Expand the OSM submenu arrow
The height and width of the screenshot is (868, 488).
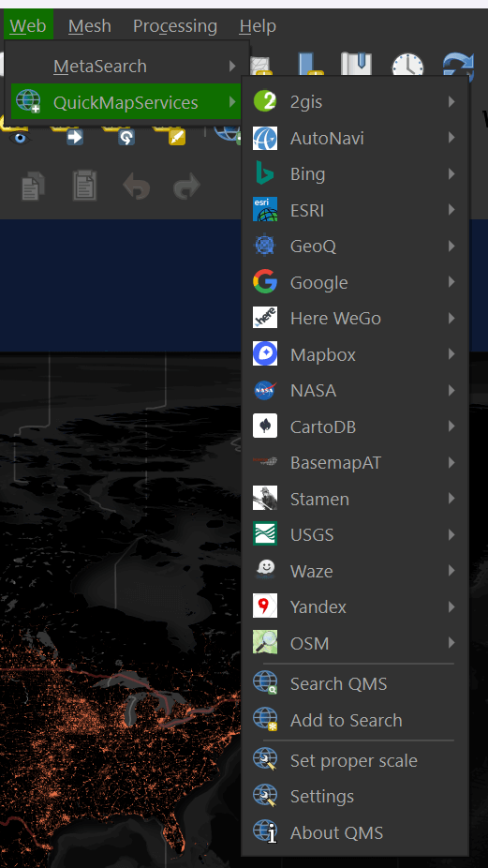[x=452, y=643]
